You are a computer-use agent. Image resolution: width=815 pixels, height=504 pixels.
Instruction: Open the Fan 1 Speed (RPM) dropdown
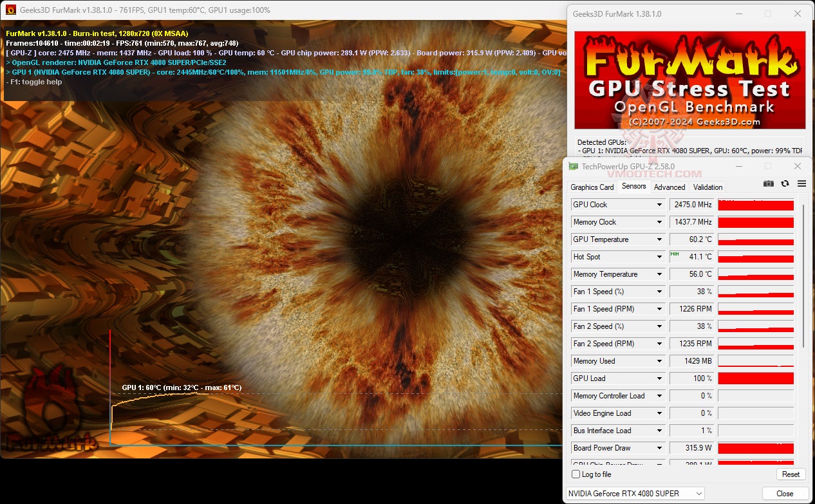click(659, 309)
